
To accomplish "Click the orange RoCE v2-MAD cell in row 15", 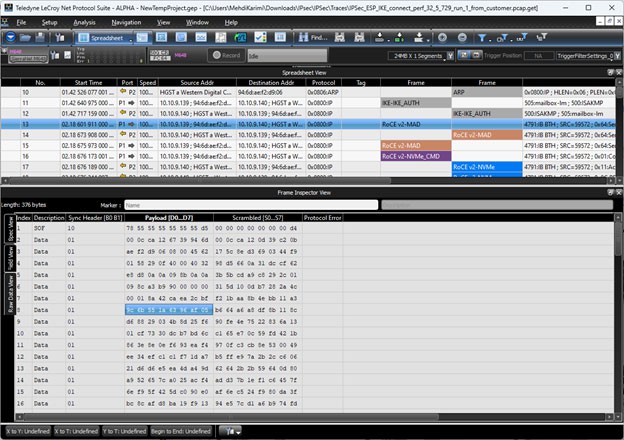I will tap(416, 146).
